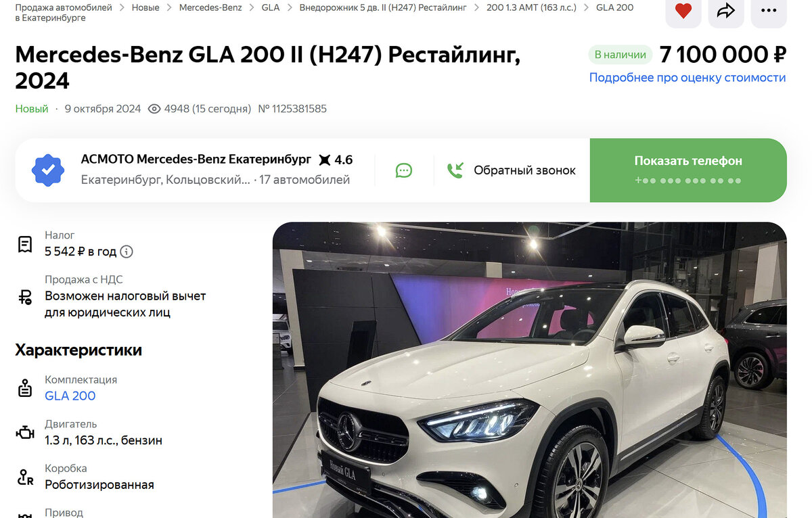Open the GLA 200 trim link
Viewport: 812px width, 518px height.
70,396
